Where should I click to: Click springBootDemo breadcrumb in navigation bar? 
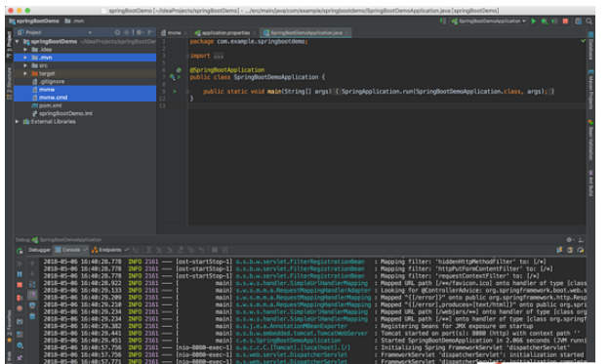(34, 20)
